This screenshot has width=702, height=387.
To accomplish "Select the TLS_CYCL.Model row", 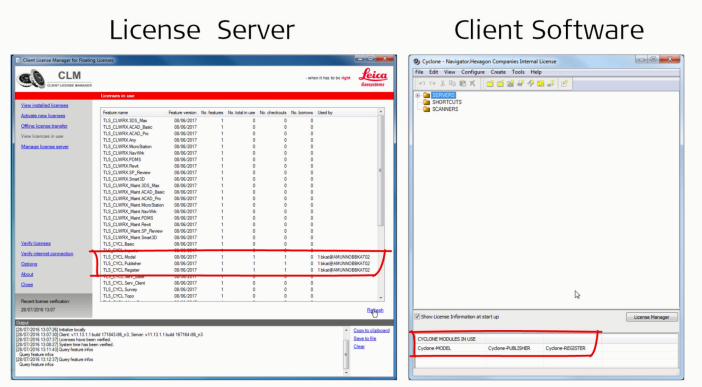I will coord(240,257).
